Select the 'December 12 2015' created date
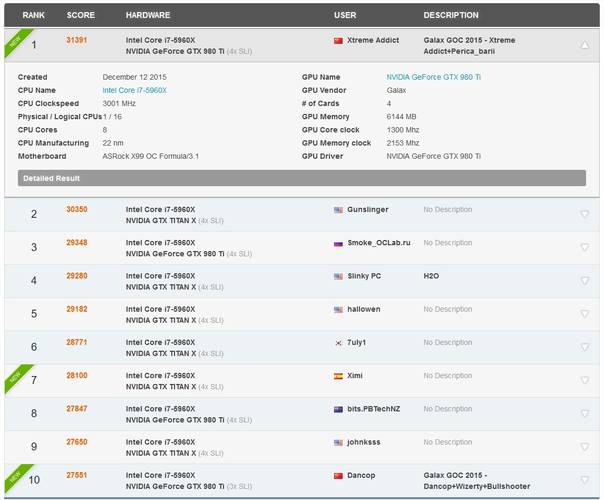604x500 pixels. pos(134,77)
